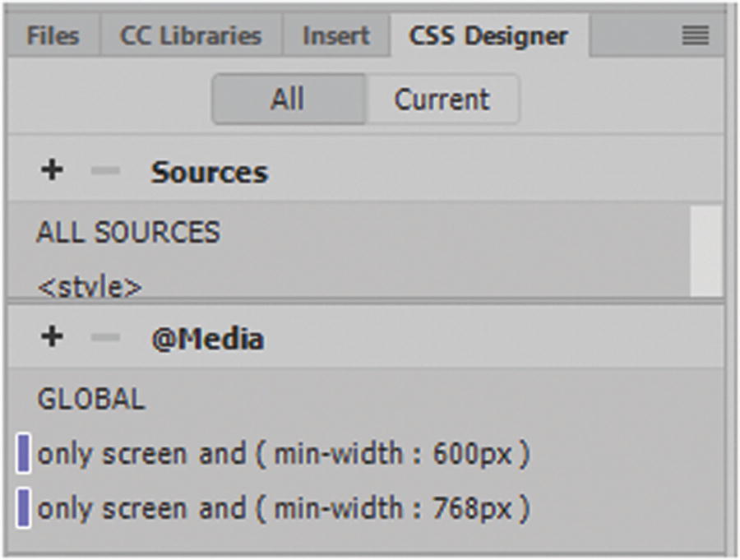Screen dimensions: 740x560
Task: Collapse the Sources section header
Action: coord(209,172)
